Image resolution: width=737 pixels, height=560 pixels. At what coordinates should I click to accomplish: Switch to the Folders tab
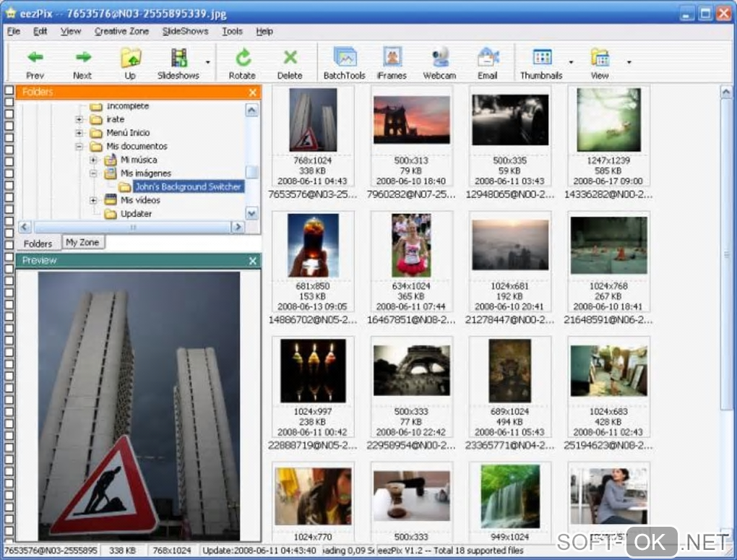point(38,244)
